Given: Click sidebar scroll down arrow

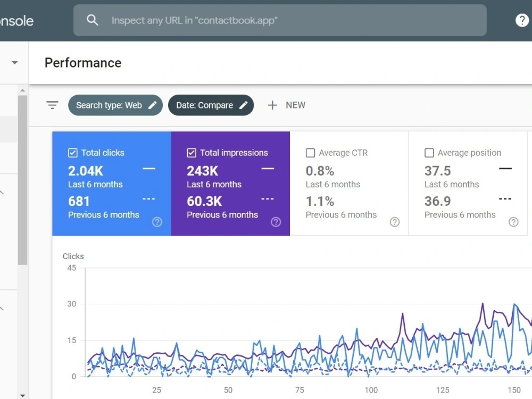Looking at the screenshot, I should pos(22,396).
